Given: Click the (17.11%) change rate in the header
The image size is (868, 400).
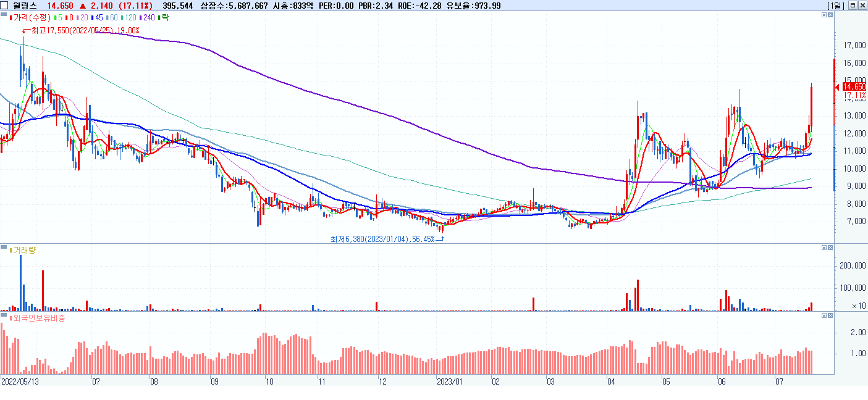Looking at the screenshot, I should 135,6.
